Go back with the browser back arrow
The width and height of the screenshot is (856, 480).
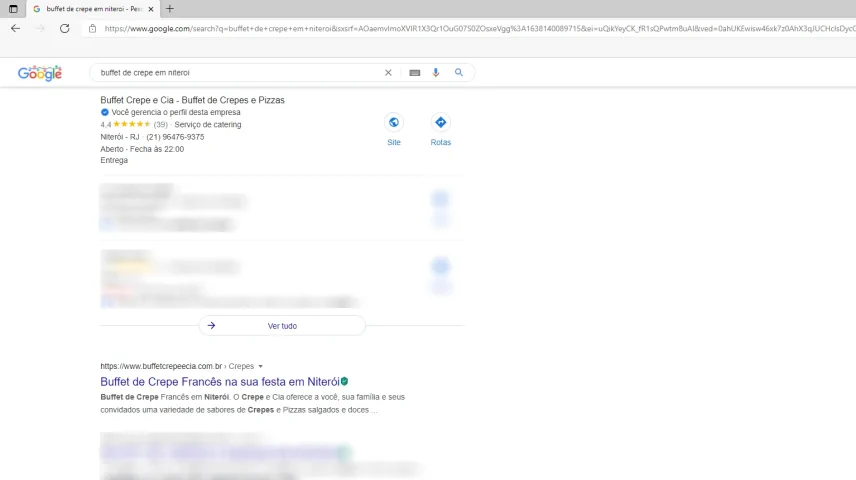pyautogui.click(x=15, y=29)
